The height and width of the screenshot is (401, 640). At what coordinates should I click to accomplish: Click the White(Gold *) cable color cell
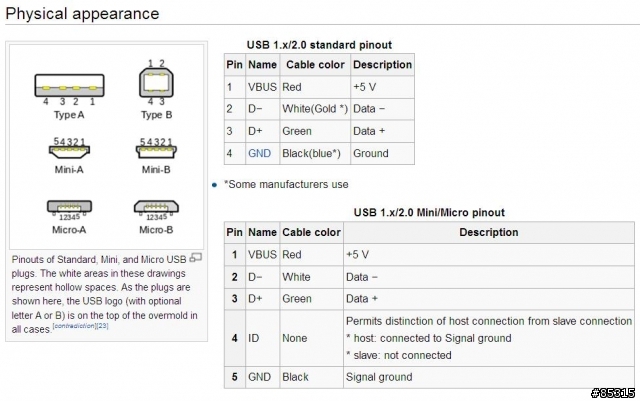click(315, 108)
